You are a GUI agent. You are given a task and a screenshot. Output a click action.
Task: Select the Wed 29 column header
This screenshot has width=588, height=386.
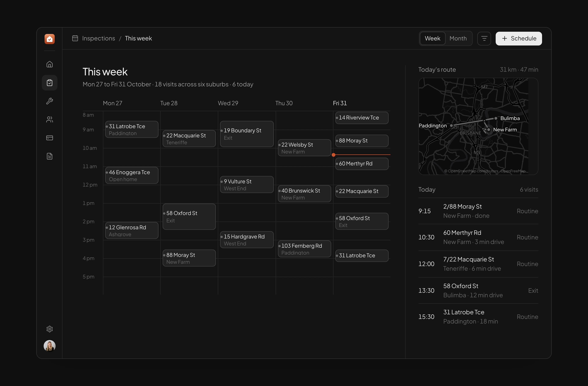tap(228, 103)
